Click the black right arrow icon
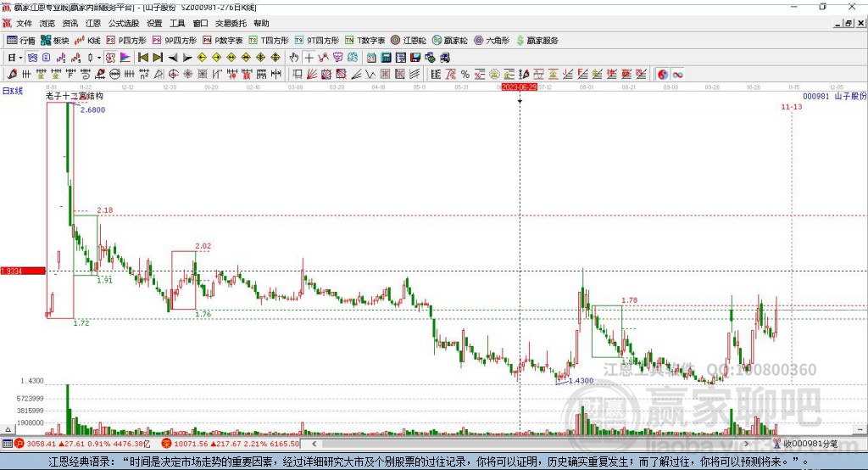The width and height of the screenshot is (868, 470). pyautogui.click(x=187, y=58)
